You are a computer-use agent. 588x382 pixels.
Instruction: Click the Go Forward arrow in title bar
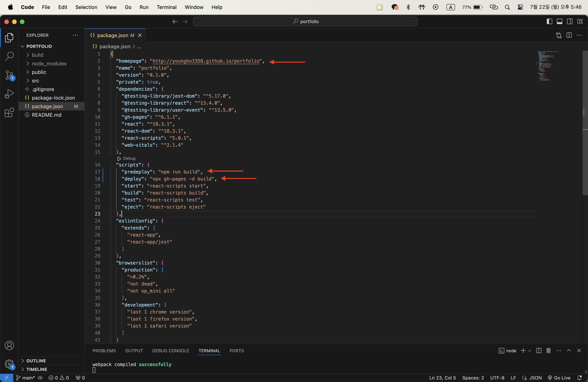click(x=185, y=22)
